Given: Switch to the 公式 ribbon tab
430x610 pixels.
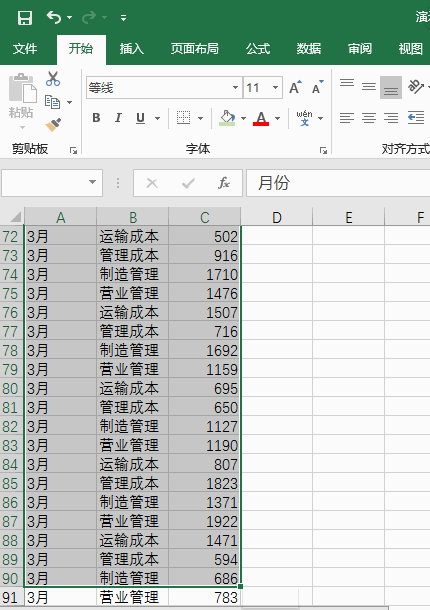Looking at the screenshot, I should pyautogui.click(x=258, y=49).
